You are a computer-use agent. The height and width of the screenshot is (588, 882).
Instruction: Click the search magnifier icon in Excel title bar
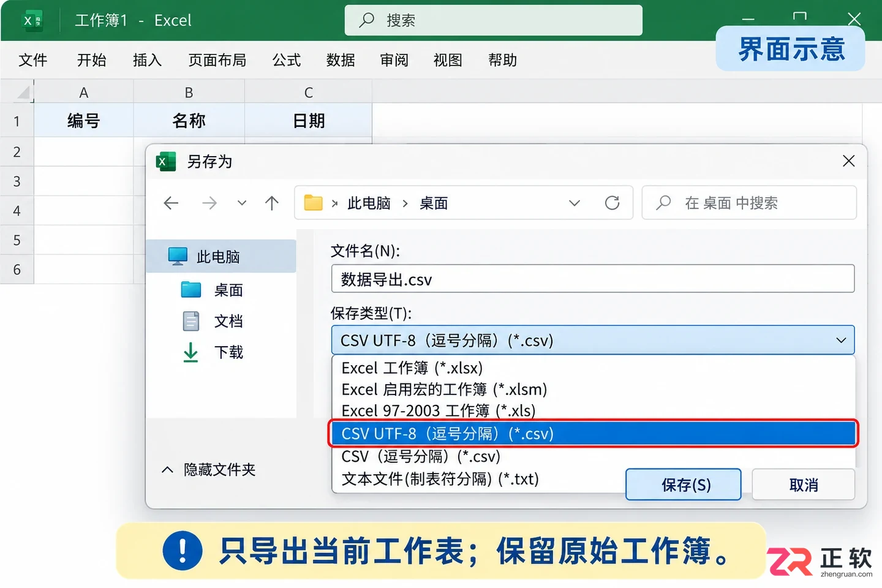[366, 20]
